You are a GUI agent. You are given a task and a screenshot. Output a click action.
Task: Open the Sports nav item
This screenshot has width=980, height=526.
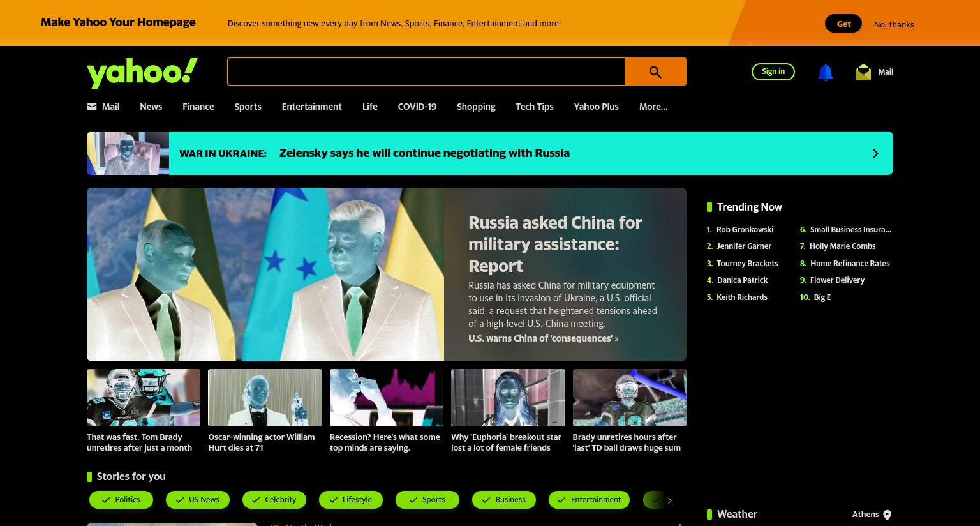(248, 107)
